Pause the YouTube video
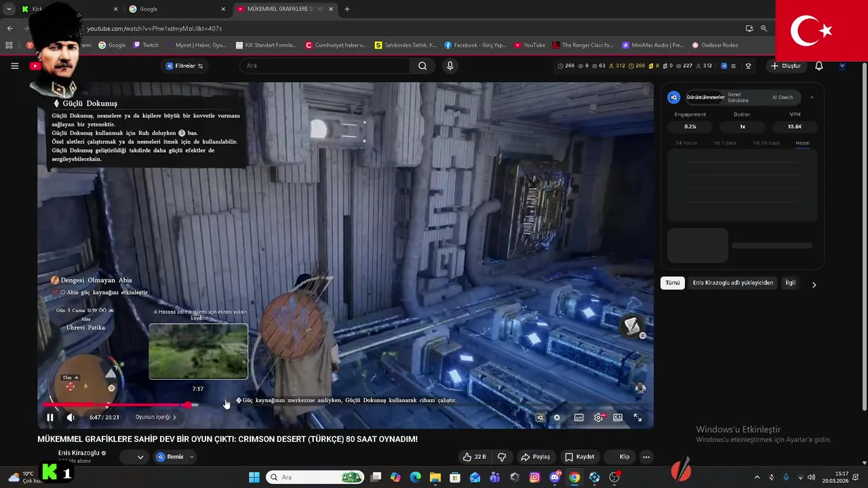The height and width of the screenshot is (488, 868). 50,418
